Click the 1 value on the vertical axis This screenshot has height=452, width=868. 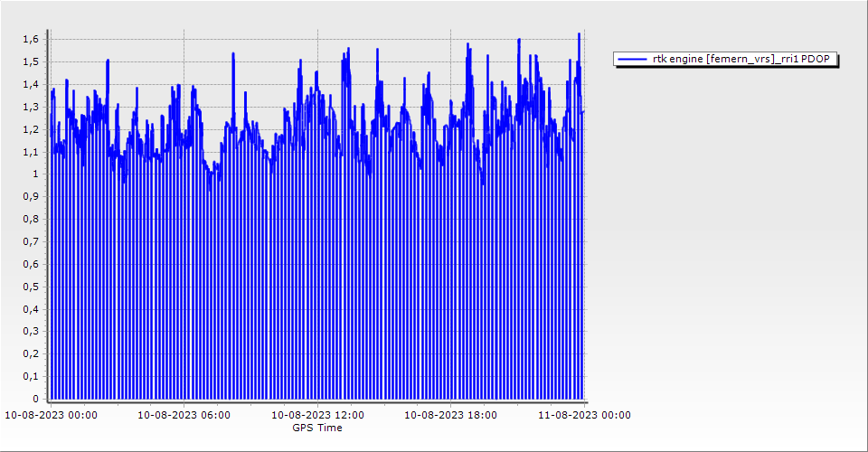point(36,174)
